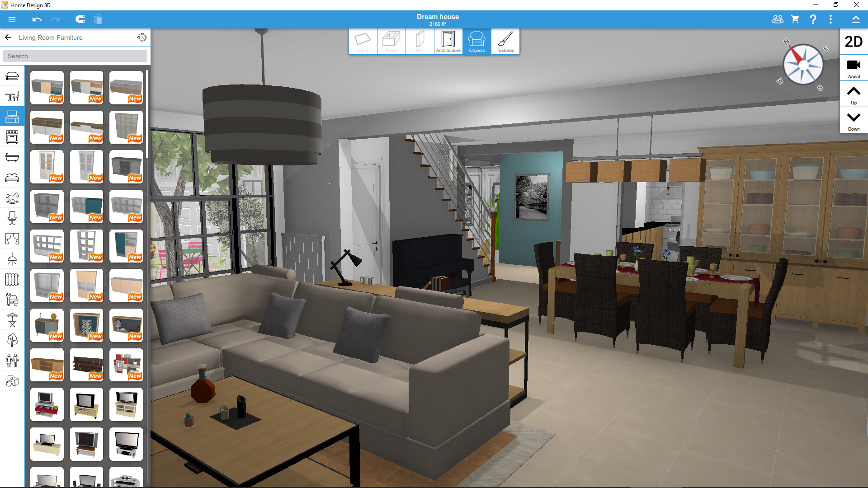Click the shopping cart button

click(795, 19)
